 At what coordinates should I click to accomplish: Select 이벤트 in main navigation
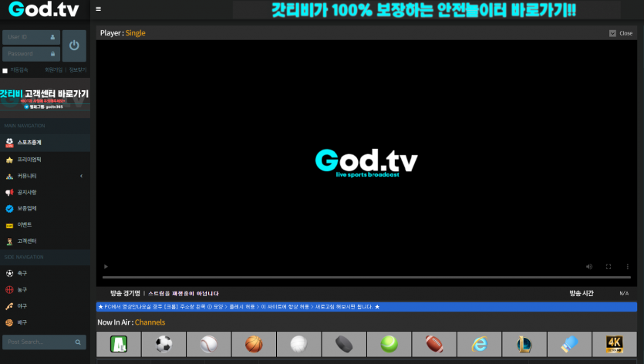[45, 224]
